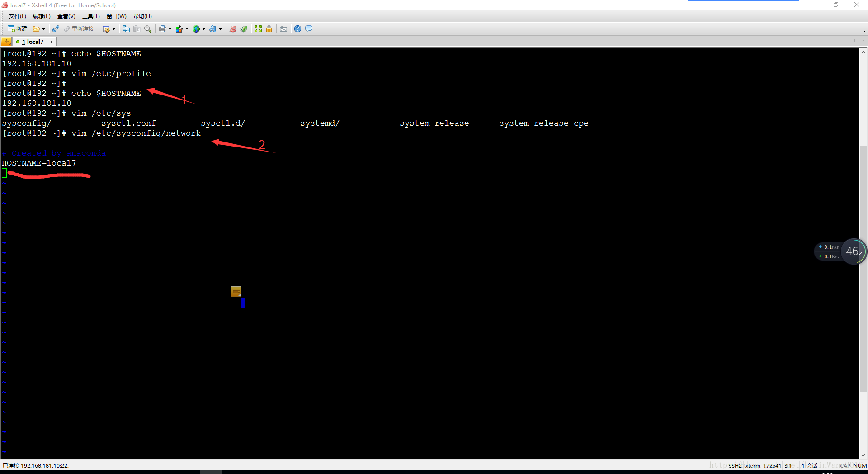Click the Print icon
The height and width of the screenshot is (474, 868).
pos(163,29)
